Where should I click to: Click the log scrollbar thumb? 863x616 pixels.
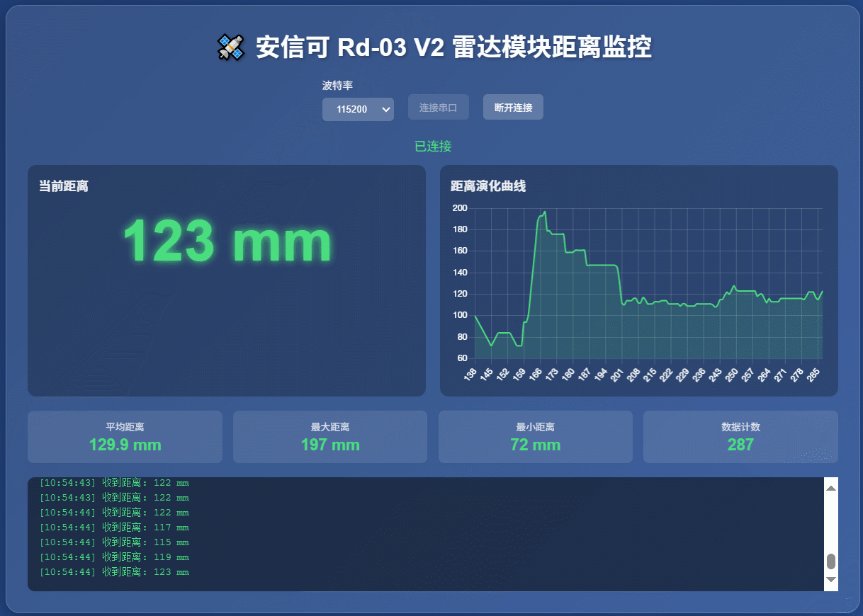click(x=831, y=561)
